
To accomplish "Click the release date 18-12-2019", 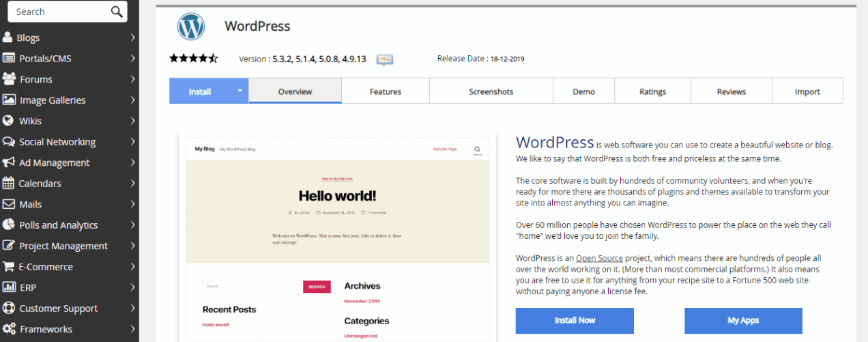I will click(507, 59).
